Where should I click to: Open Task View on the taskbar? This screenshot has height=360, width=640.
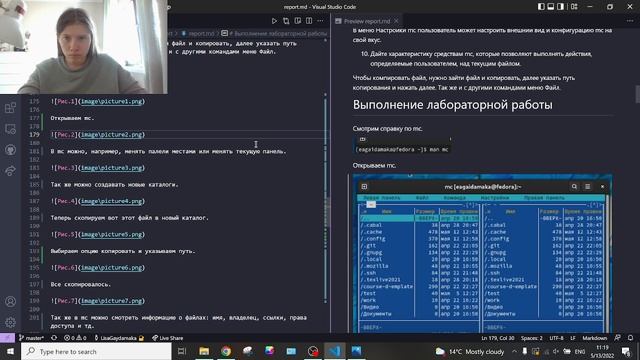click(x=182, y=351)
